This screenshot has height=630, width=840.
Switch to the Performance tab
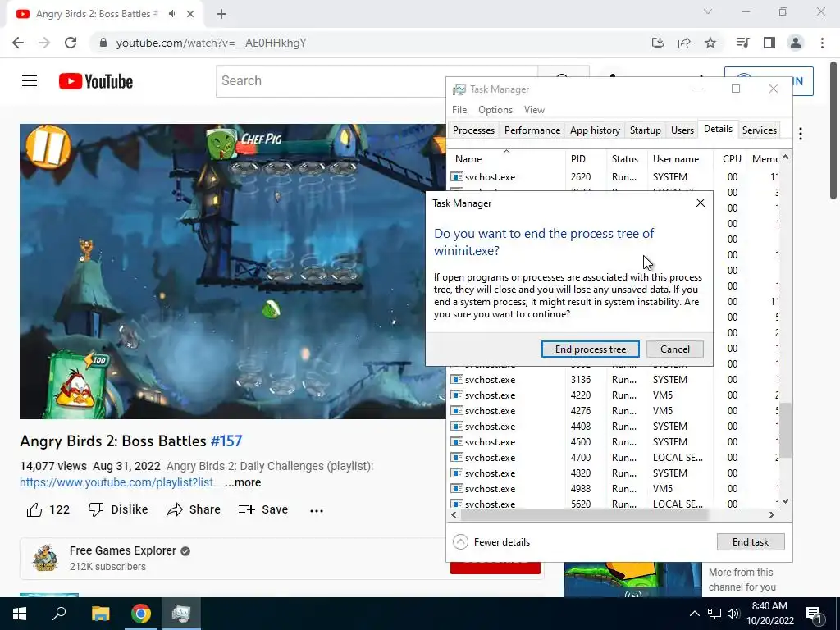click(532, 130)
